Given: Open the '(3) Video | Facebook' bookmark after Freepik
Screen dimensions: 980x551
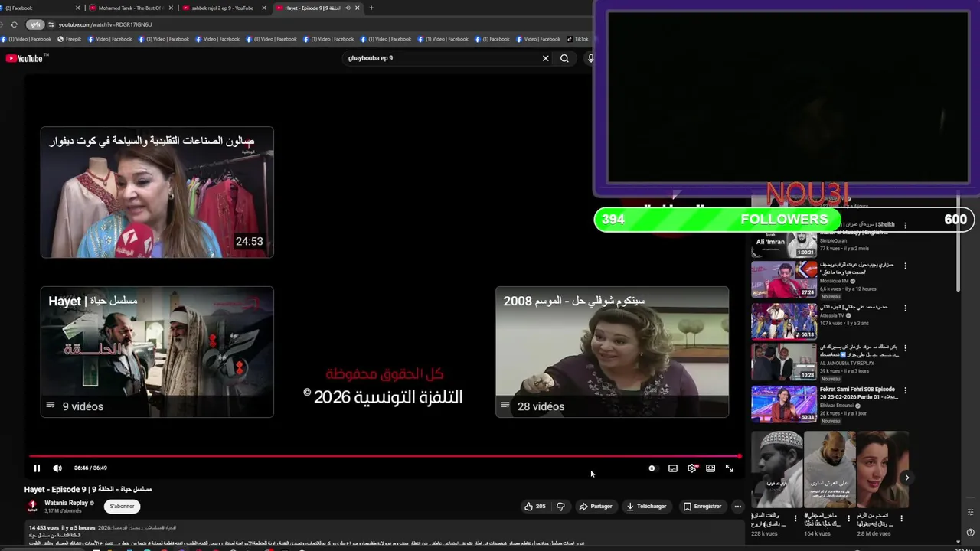Looking at the screenshot, I should point(162,39).
